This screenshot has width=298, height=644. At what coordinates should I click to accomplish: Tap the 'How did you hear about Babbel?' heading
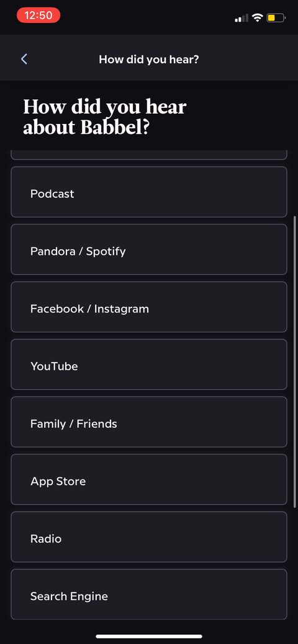[104, 117]
